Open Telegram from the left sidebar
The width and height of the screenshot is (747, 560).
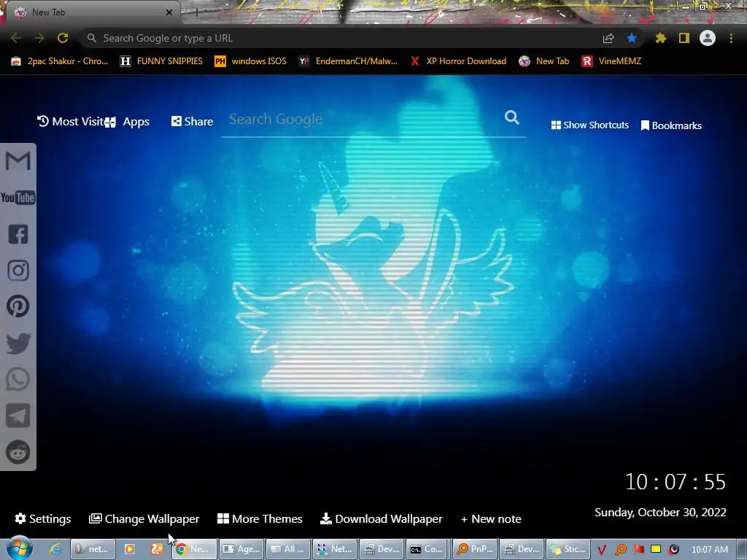(18, 416)
